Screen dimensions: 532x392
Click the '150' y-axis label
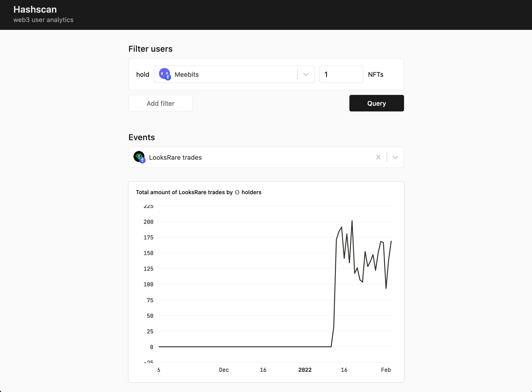click(x=148, y=253)
